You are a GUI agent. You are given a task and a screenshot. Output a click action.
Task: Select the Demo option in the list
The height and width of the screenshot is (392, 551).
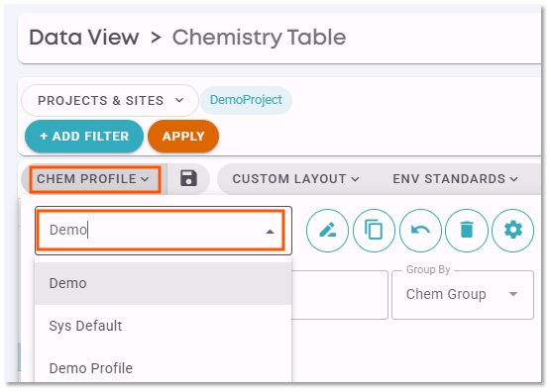[163, 283]
